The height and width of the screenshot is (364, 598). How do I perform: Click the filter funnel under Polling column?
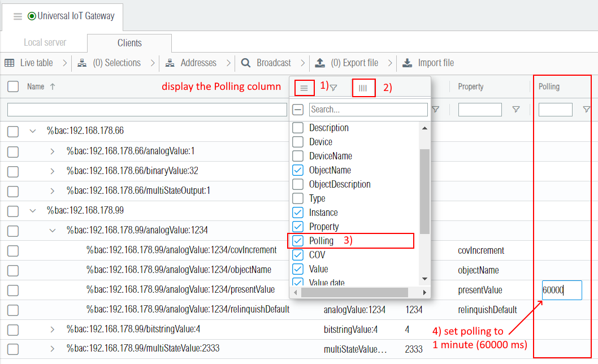pos(587,110)
